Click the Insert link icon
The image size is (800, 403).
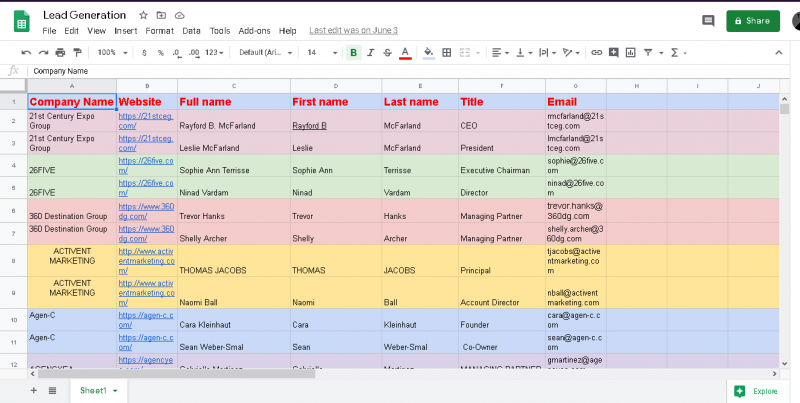[x=597, y=52]
